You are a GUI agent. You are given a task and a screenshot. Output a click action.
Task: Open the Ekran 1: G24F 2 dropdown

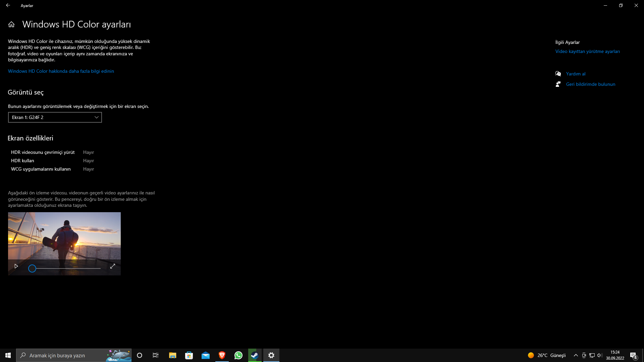click(55, 117)
